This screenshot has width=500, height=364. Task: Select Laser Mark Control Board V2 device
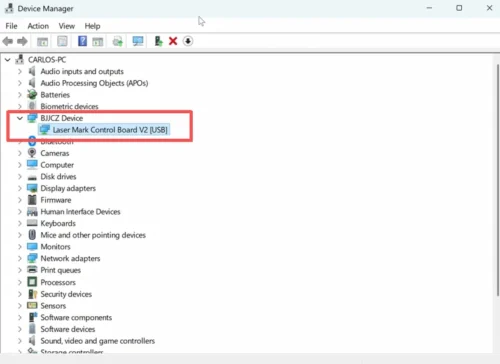(x=110, y=130)
